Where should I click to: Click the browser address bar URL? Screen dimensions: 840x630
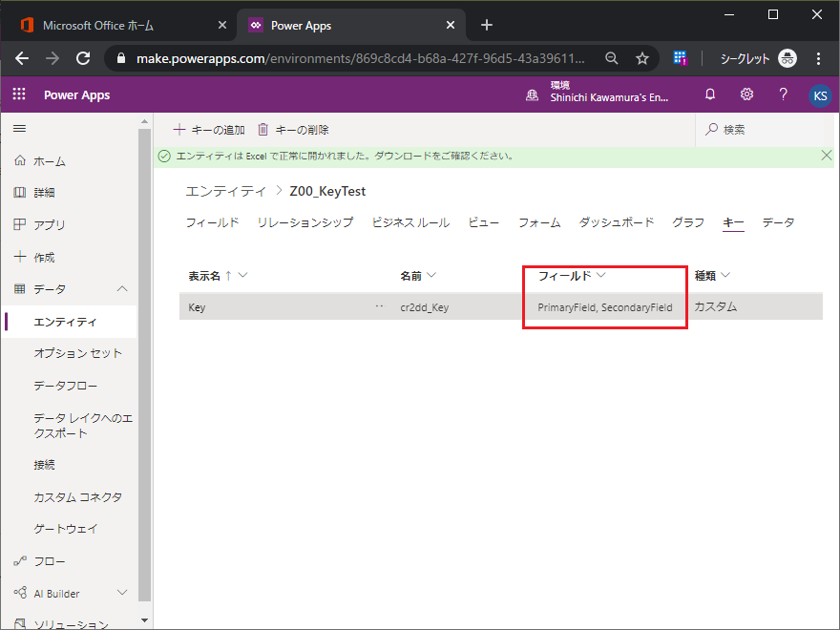[361, 58]
